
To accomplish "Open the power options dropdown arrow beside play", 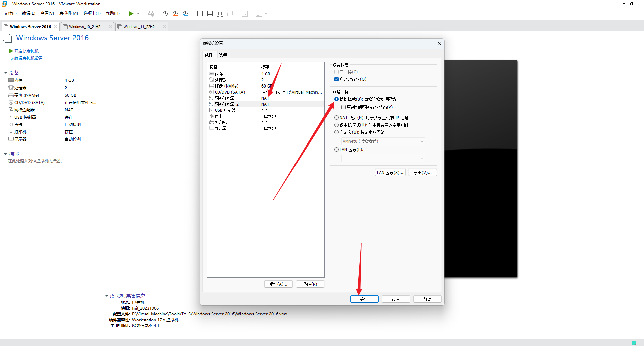I will [x=138, y=14].
